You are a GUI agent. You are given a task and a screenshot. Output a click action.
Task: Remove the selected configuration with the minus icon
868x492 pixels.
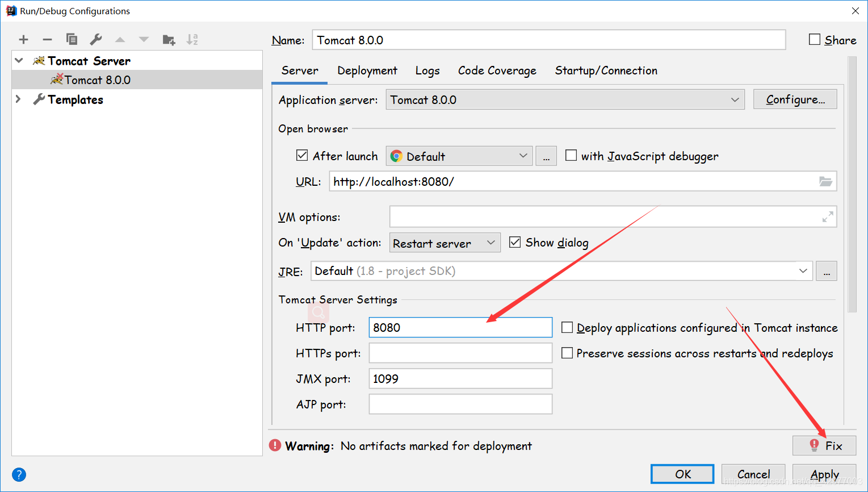click(x=47, y=39)
